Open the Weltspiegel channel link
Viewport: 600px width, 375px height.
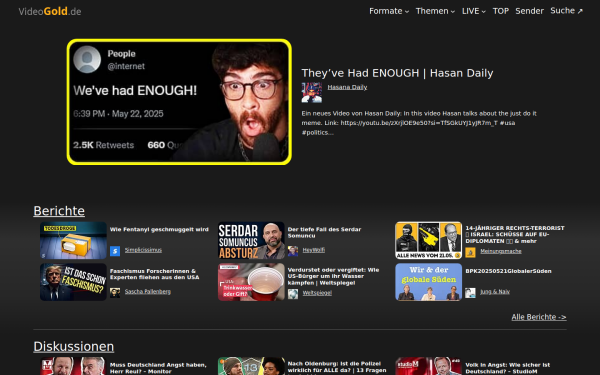[x=317, y=293]
